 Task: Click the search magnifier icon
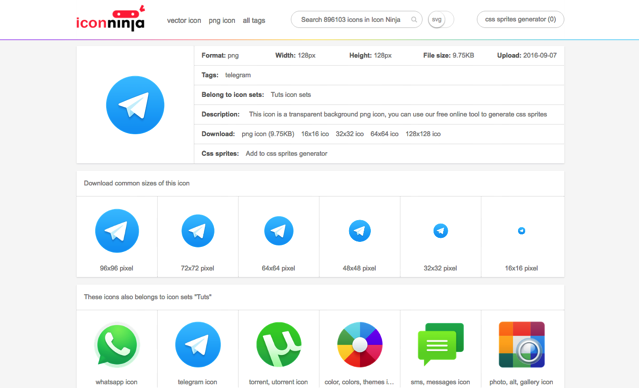click(x=414, y=20)
